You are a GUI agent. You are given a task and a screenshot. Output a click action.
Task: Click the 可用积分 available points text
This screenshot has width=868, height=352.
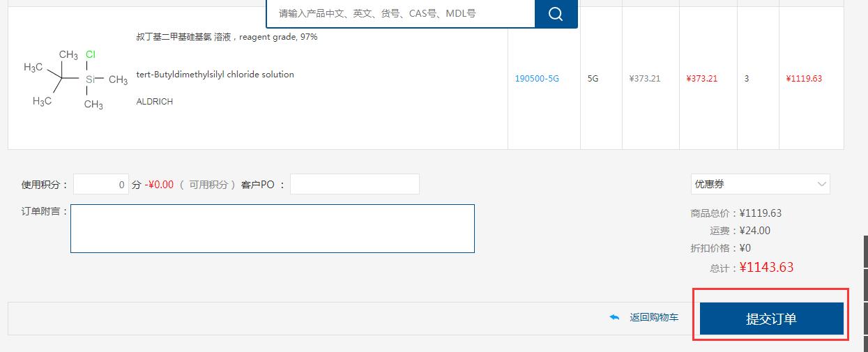208,185
